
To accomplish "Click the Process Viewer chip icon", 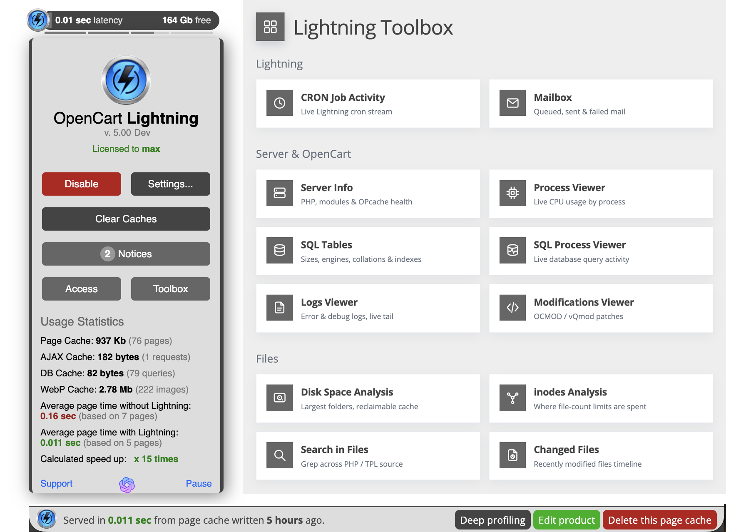I will [512, 193].
